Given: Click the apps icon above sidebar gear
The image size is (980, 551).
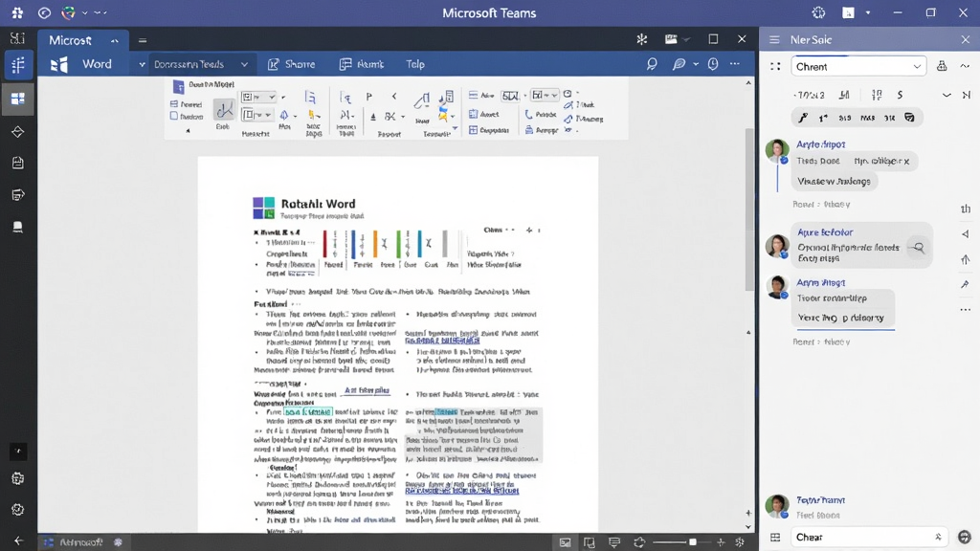Looking at the screenshot, I should coord(17,478).
